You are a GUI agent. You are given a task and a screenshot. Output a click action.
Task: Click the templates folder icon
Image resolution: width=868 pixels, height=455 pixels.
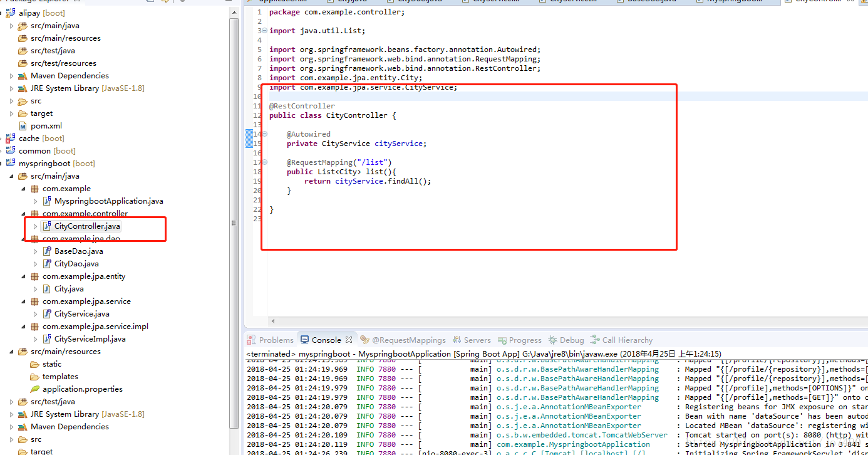(35, 376)
